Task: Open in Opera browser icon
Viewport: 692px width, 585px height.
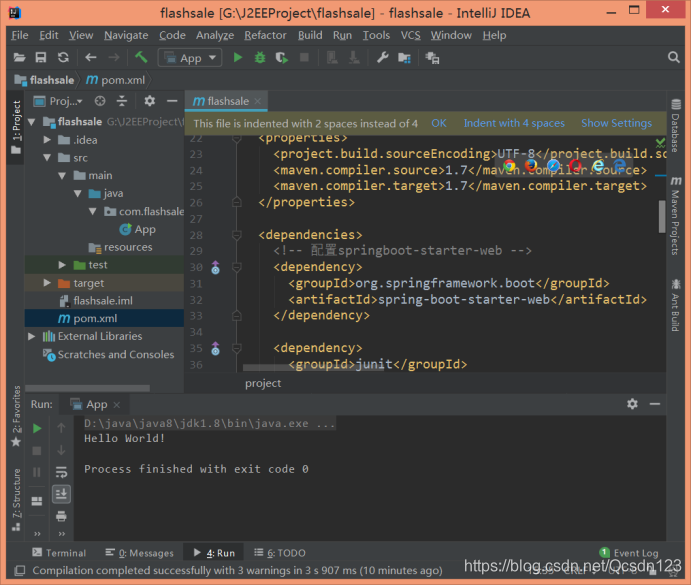Action: (x=575, y=166)
